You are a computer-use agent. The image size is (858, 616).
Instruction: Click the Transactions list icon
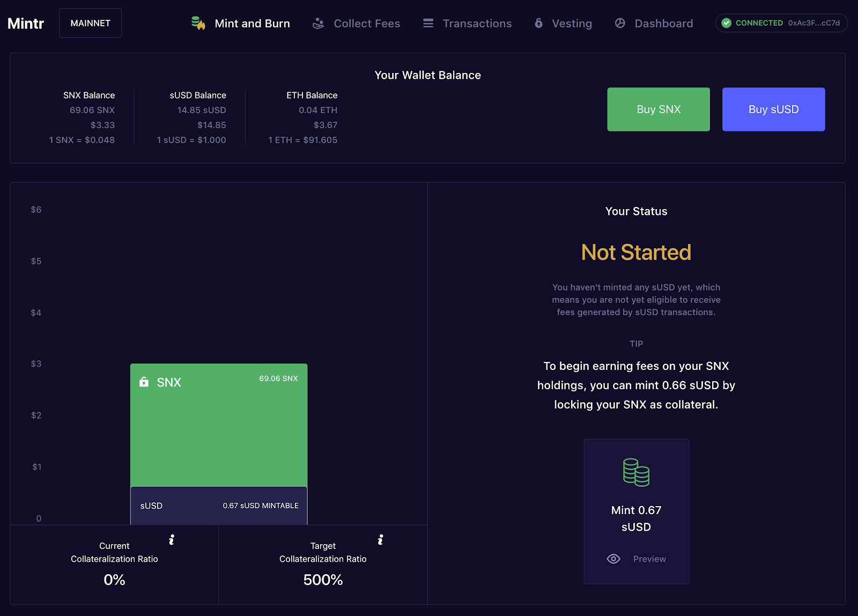pos(428,23)
